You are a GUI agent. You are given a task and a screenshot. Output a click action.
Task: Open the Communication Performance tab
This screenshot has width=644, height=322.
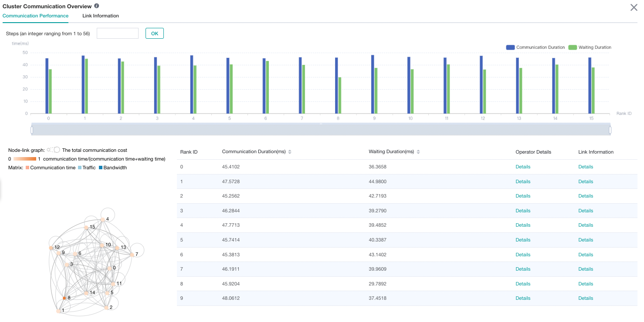[x=35, y=16]
